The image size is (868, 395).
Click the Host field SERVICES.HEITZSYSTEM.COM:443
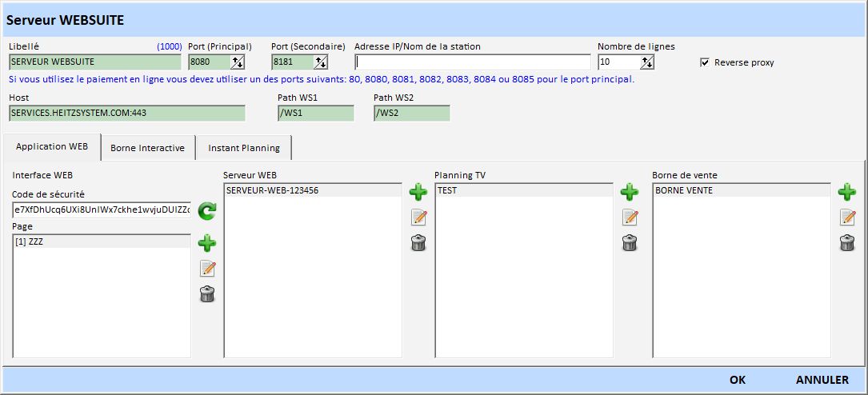[x=126, y=114]
